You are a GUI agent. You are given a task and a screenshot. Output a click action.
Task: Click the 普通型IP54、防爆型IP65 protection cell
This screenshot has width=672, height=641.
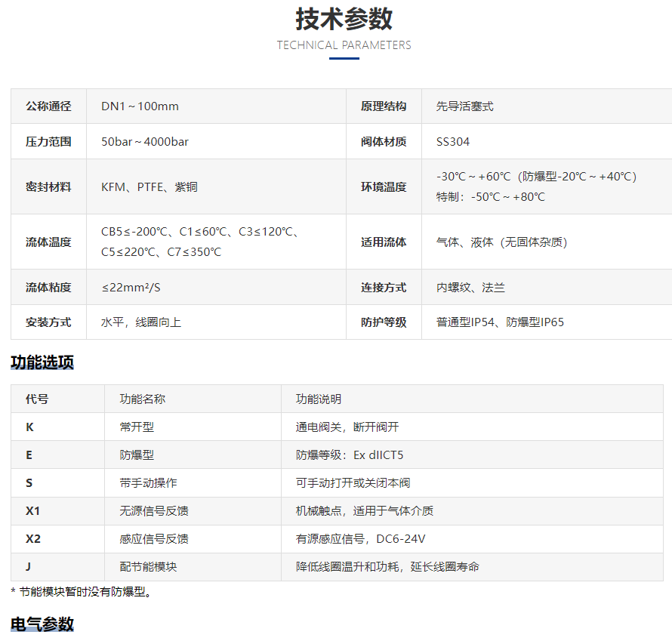500,322
